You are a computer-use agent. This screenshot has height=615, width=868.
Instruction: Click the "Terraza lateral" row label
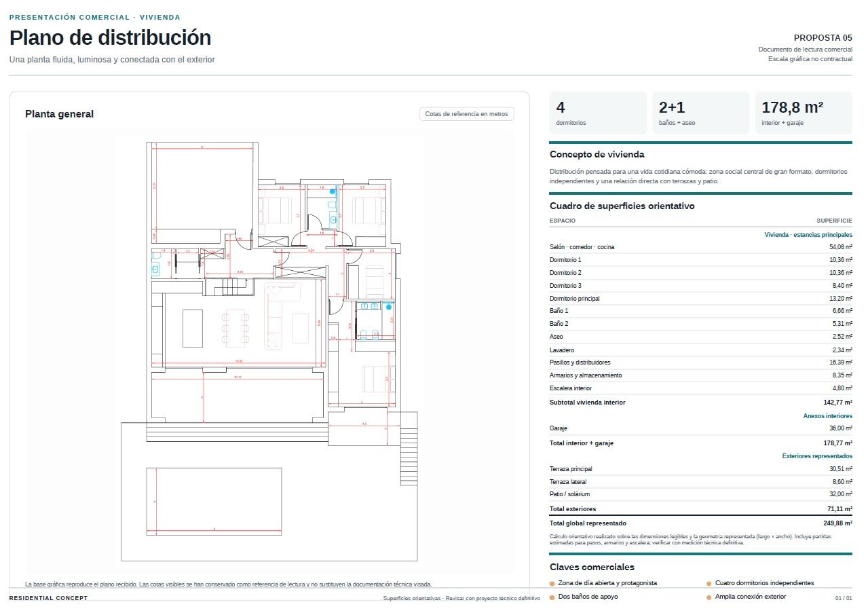pos(568,482)
